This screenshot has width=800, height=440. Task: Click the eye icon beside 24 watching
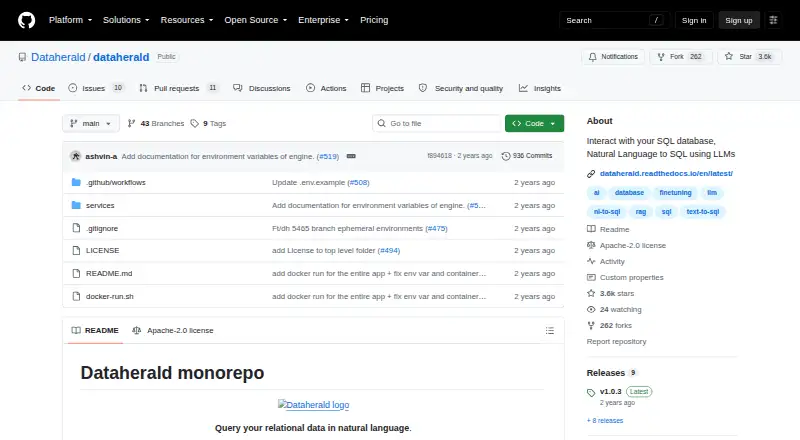pyautogui.click(x=591, y=309)
